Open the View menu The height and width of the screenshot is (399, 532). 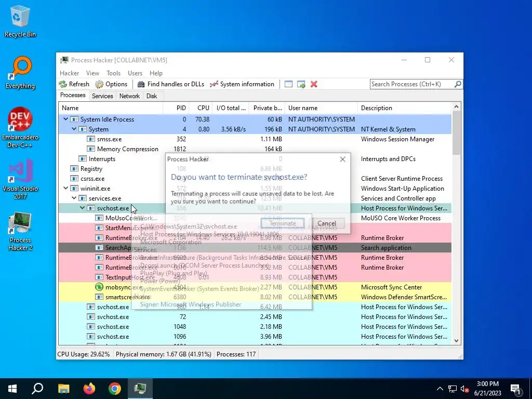pos(92,73)
